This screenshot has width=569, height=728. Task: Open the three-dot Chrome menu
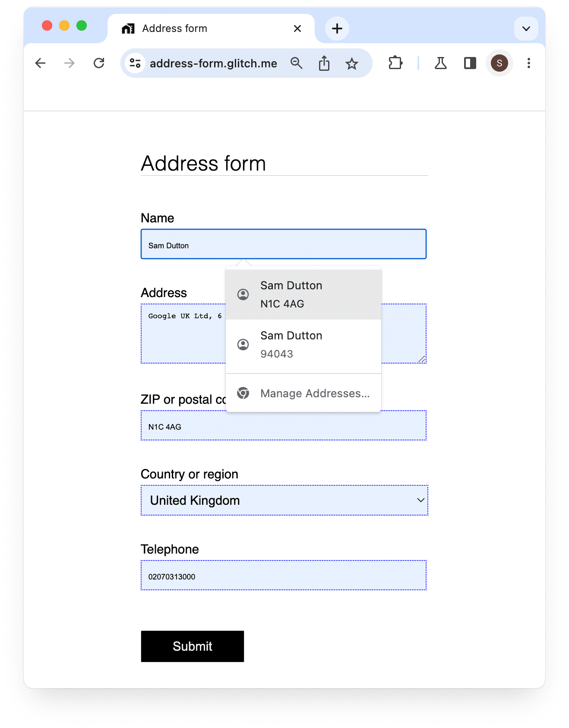pos(528,63)
